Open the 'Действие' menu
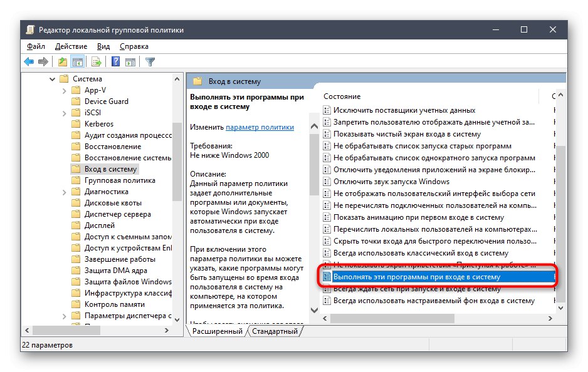588x372 pixels. pyautogui.click(x=71, y=46)
